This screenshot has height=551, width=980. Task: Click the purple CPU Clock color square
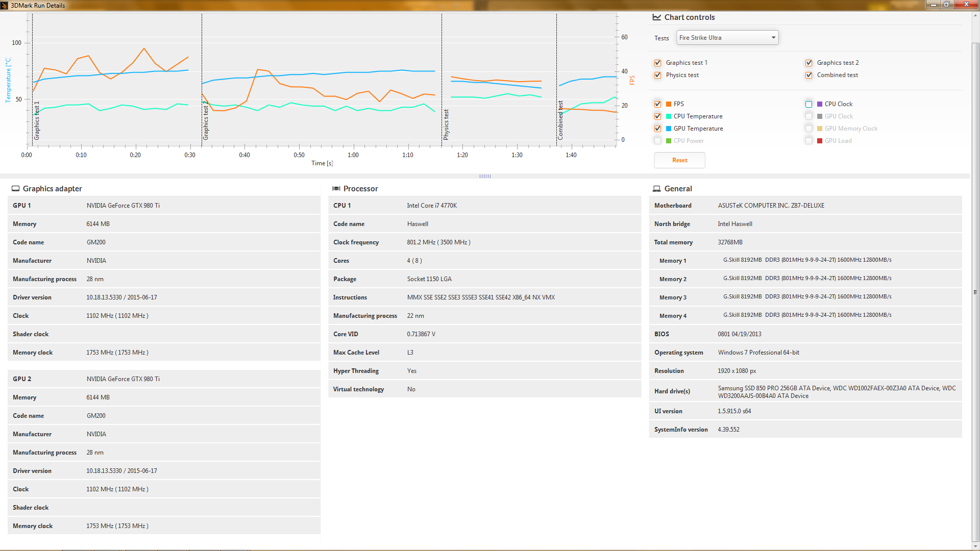pyautogui.click(x=820, y=104)
